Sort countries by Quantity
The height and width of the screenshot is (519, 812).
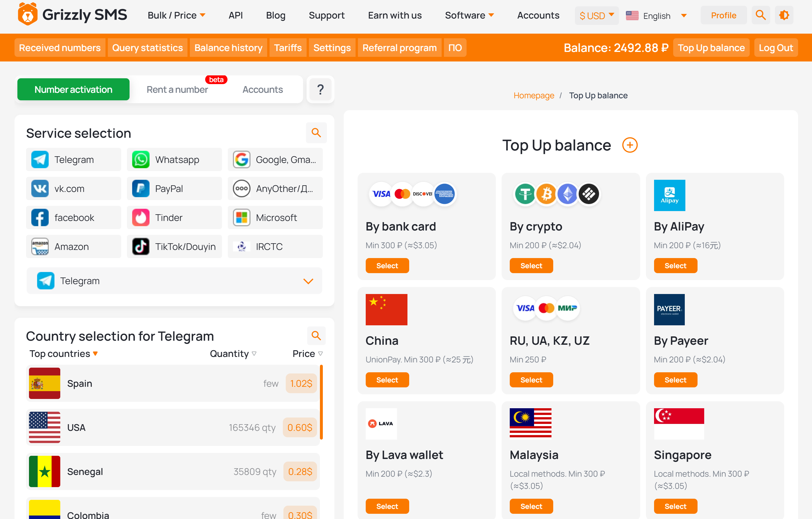pyautogui.click(x=233, y=354)
